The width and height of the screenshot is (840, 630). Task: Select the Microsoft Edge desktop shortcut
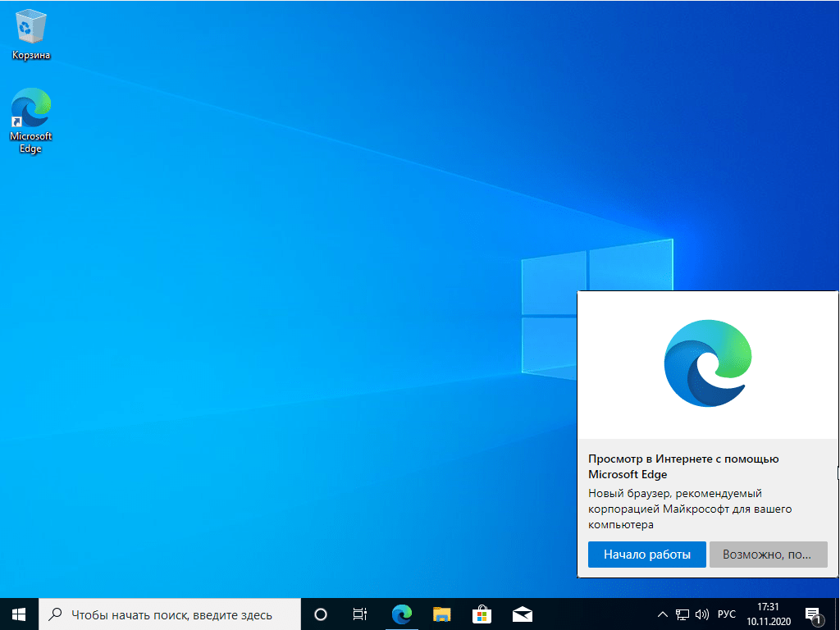click(31, 121)
